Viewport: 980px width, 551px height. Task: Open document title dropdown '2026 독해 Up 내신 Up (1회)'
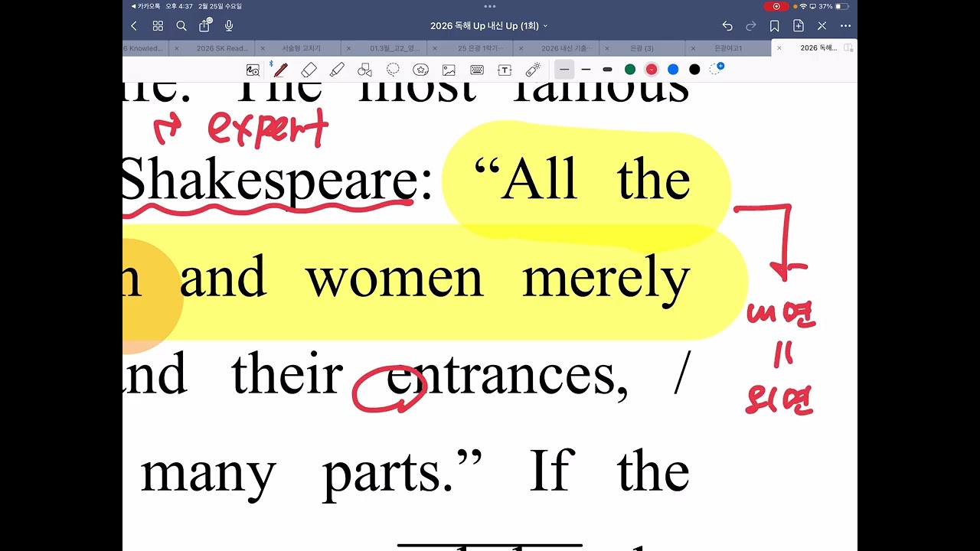(489, 26)
